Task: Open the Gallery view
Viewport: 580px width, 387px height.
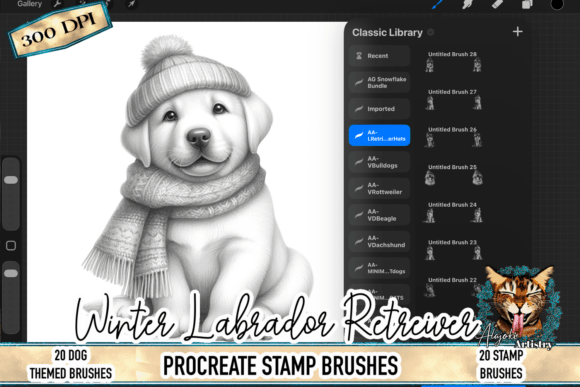Action: pos(30,4)
